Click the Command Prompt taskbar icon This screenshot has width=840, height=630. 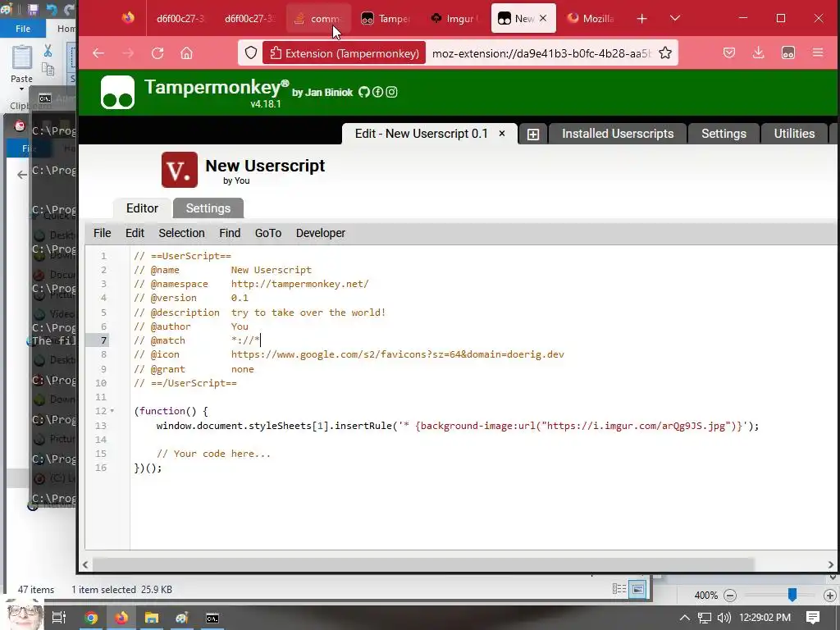(x=212, y=618)
